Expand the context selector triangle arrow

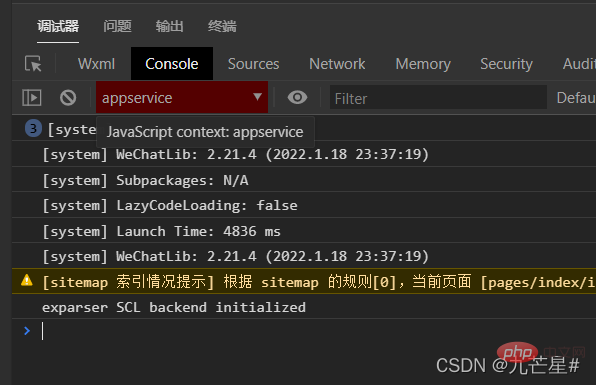[258, 97]
